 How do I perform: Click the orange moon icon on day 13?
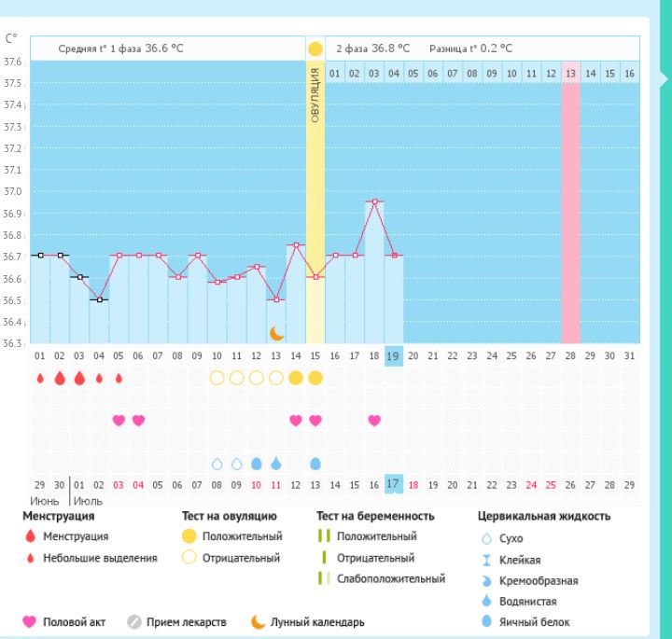[x=276, y=333]
